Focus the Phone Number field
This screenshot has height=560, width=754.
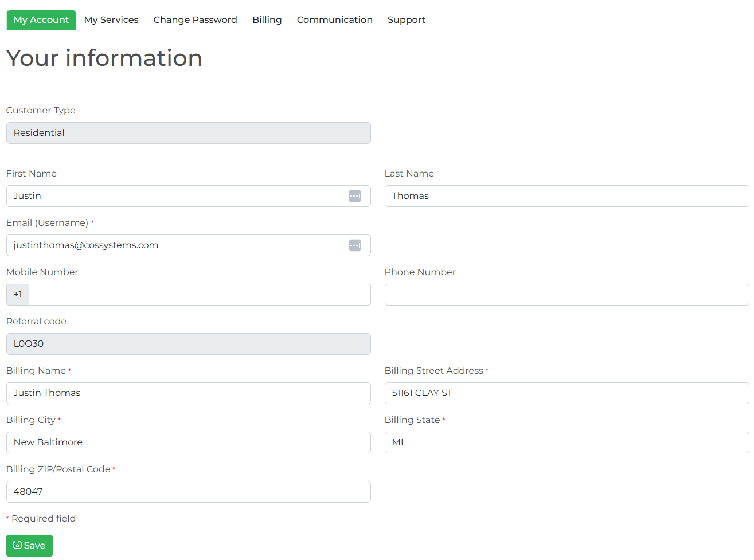(x=567, y=295)
